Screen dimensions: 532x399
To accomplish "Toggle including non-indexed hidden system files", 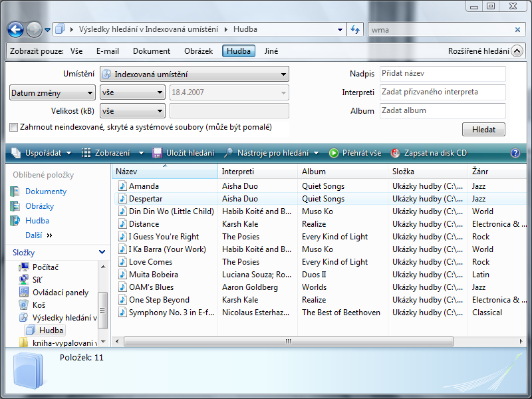I will pyautogui.click(x=13, y=128).
